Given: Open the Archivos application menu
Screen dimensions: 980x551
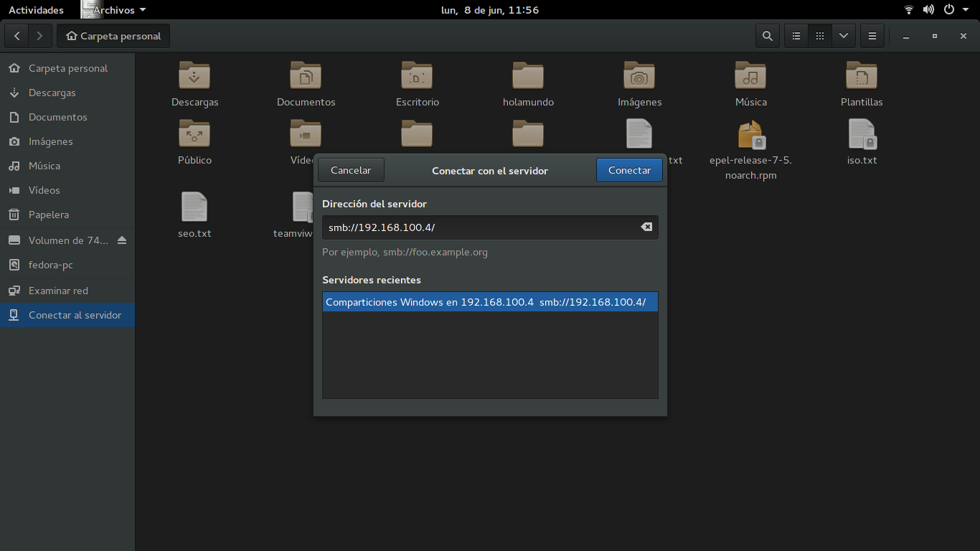Looking at the screenshot, I should click(115, 9).
